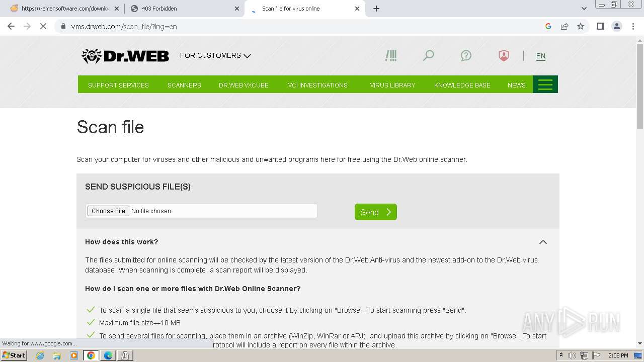This screenshot has width=644, height=362.
Task: Click SEND SUSPICIOUS FILE(S) heading
Action: click(138, 187)
